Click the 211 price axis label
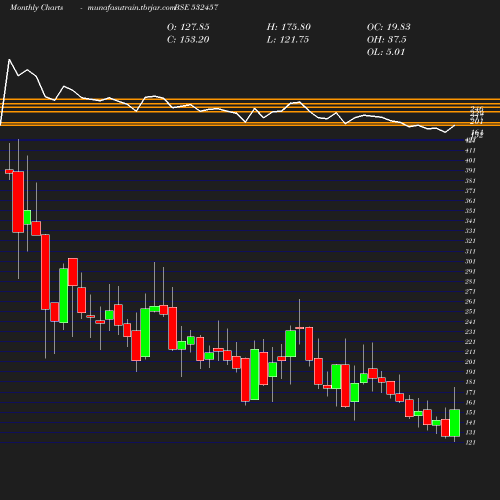This screenshot has height=500, width=500. pos(470,352)
